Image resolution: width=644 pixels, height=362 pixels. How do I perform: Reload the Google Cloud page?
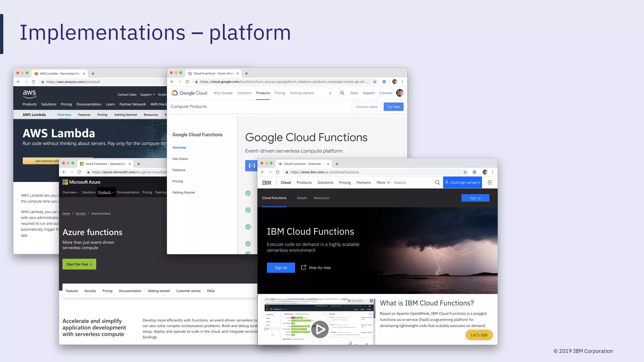(x=187, y=82)
